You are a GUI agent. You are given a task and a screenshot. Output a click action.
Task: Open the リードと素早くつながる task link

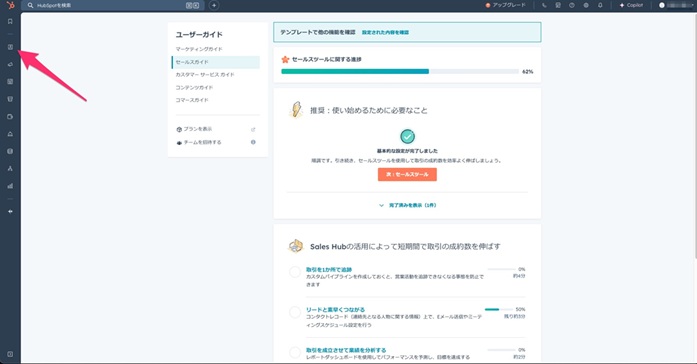(335, 309)
